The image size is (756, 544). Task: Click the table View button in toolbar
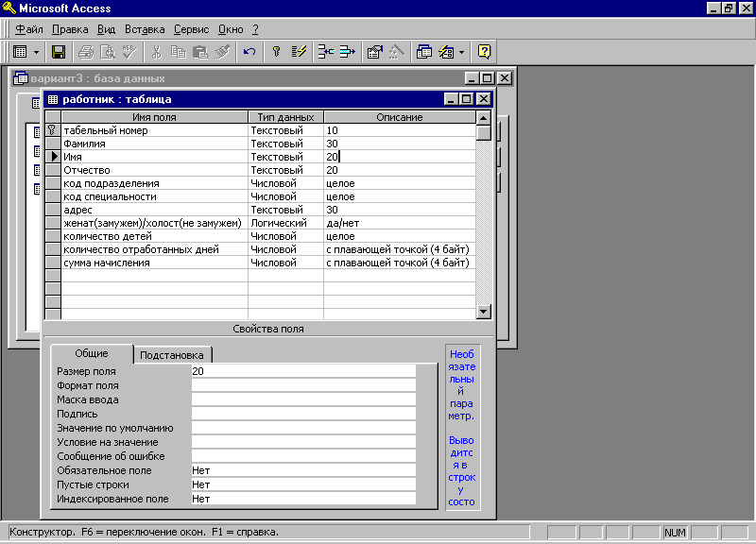coord(20,52)
